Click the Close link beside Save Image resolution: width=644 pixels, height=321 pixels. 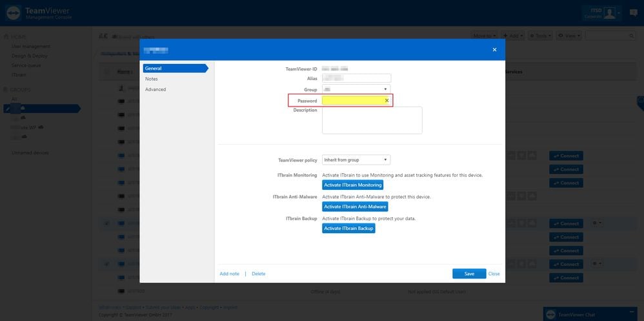[x=494, y=274]
